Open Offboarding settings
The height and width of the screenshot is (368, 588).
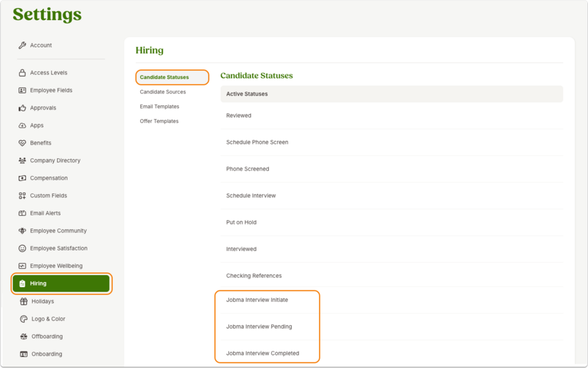(x=47, y=336)
